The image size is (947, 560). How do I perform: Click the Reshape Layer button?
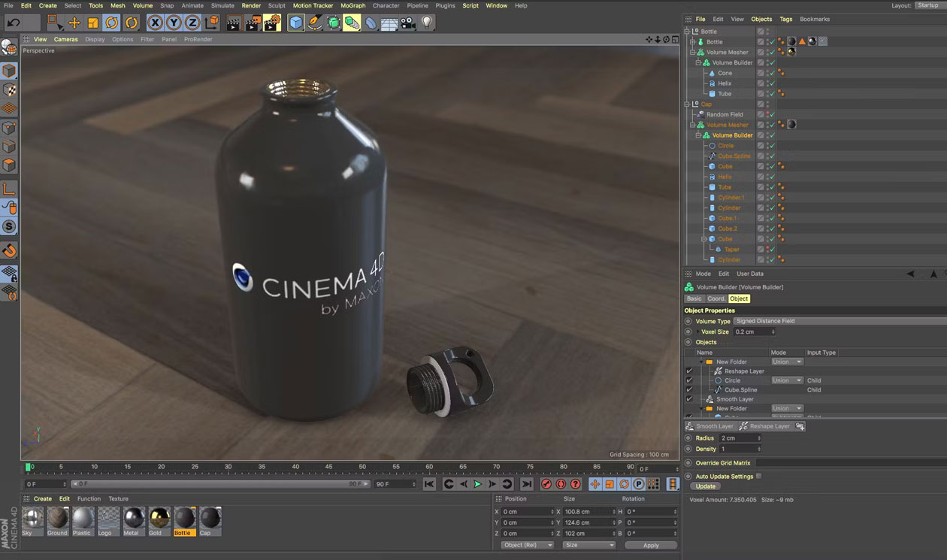[x=764, y=426]
